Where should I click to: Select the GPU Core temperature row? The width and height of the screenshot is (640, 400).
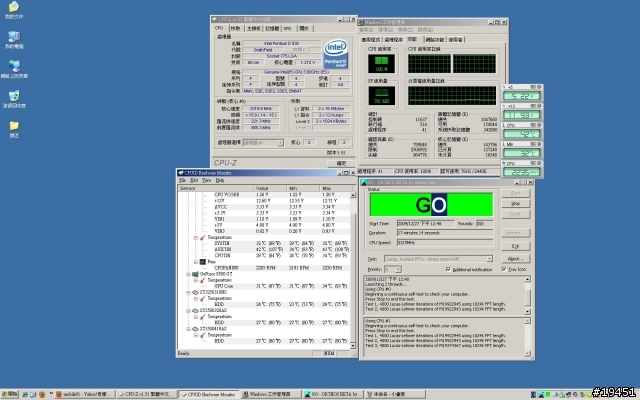point(264,286)
